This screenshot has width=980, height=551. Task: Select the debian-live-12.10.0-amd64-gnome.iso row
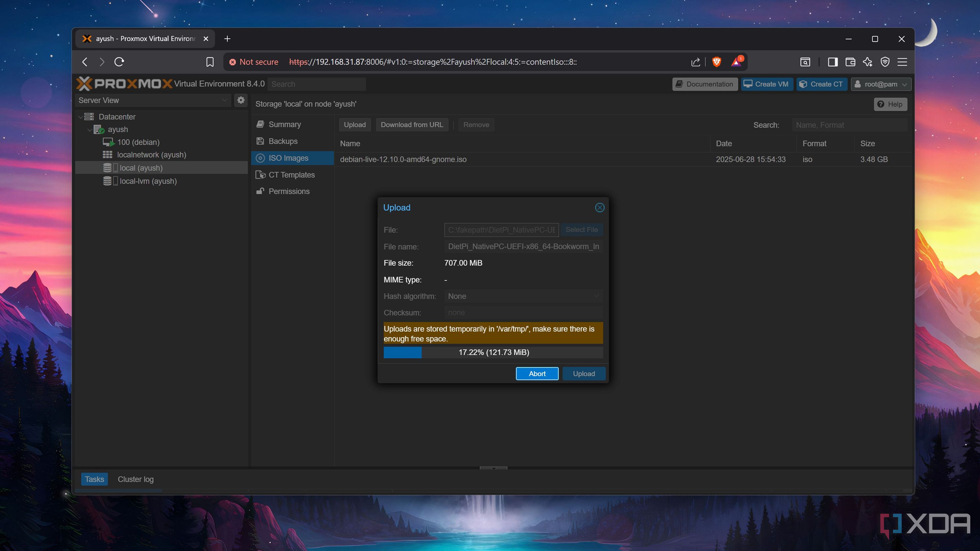[623, 159]
